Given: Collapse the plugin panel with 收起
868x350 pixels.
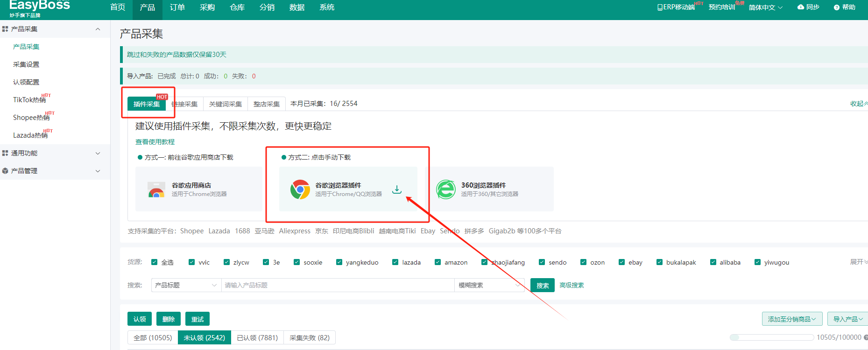Looking at the screenshot, I should tap(859, 104).
